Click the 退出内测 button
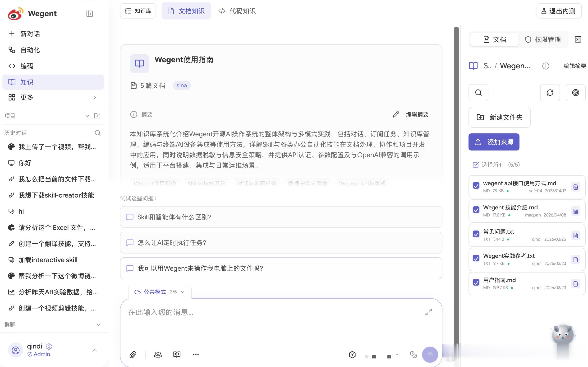588x367 pixels. tap(559, 11)
